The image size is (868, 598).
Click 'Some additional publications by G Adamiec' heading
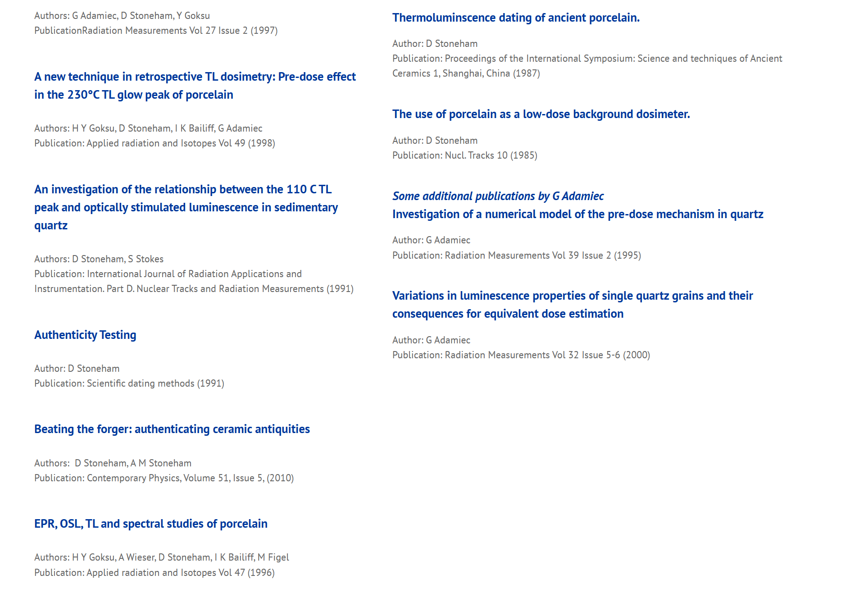(x=498, y=196)
